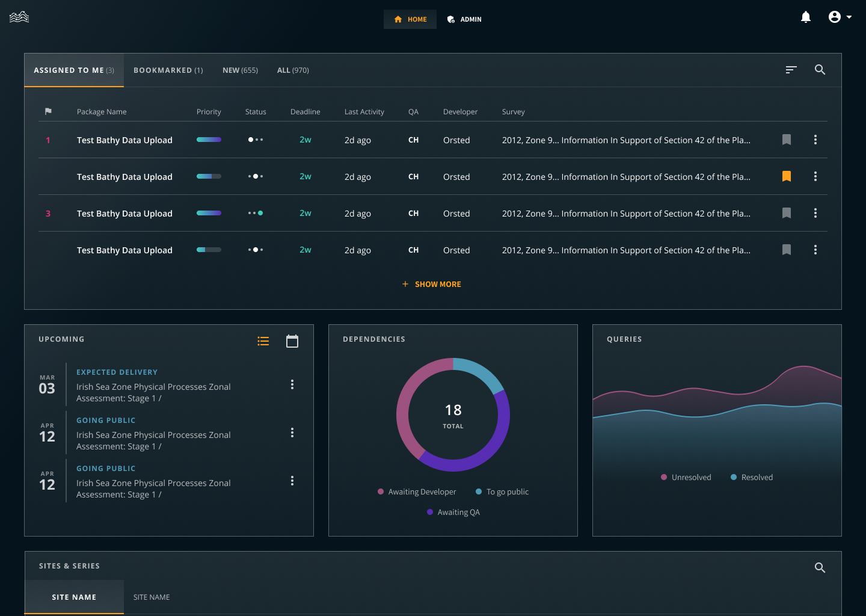Image resolution: width=866 pixels, height=616 pixels.
Task: Click the blue To go public donut segment
Action: click(482, 372)
